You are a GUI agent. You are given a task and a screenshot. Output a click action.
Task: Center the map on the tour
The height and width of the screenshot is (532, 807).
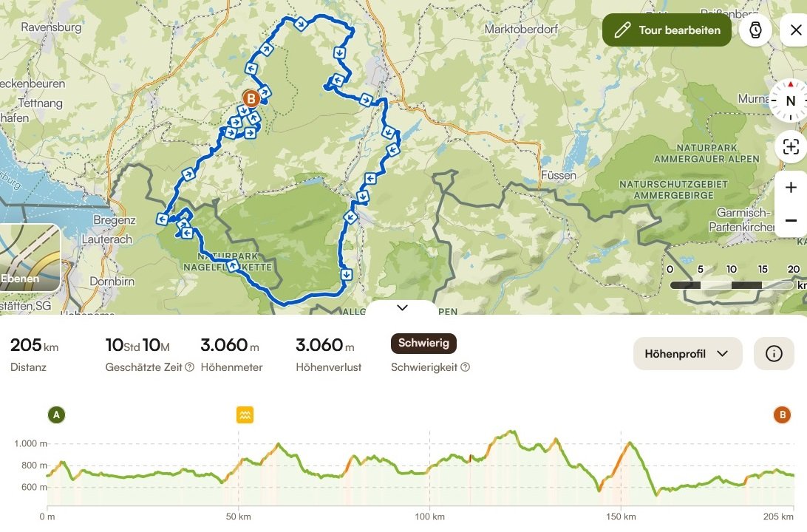pos(790,146)
